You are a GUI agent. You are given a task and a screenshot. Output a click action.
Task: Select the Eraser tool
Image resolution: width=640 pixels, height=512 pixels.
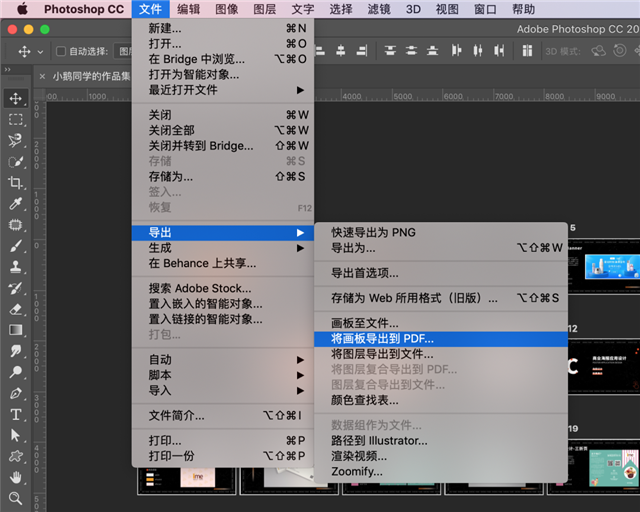click(16, 309)
